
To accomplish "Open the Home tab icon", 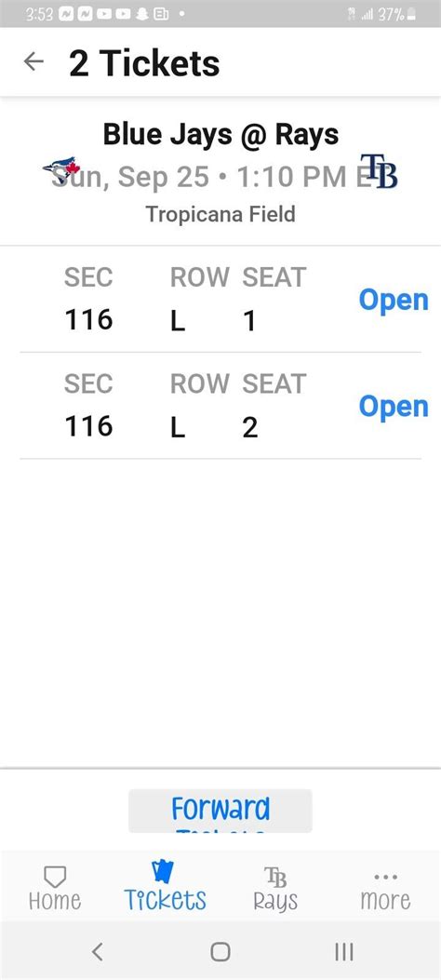I will (55, 877).
